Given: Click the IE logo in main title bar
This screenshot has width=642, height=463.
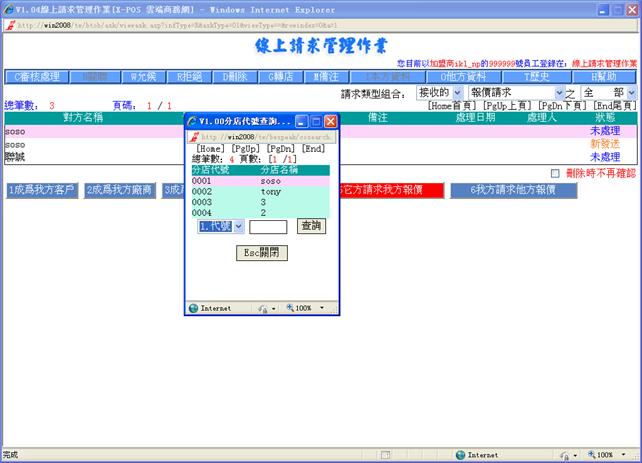Looking at the screenshot, I should (x=8, y=8).
